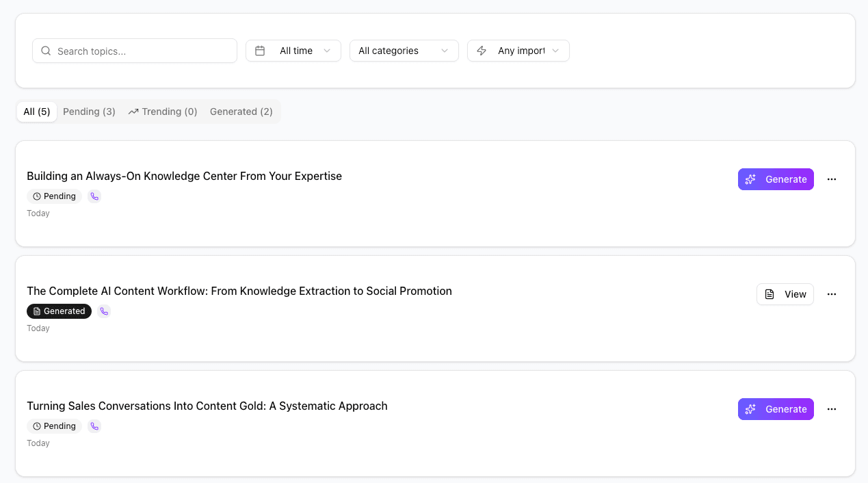Viewport: 868px width, 483px height.
Task: Open the All time dropdown
Action: pyautogui.click(x=293, y=50)
